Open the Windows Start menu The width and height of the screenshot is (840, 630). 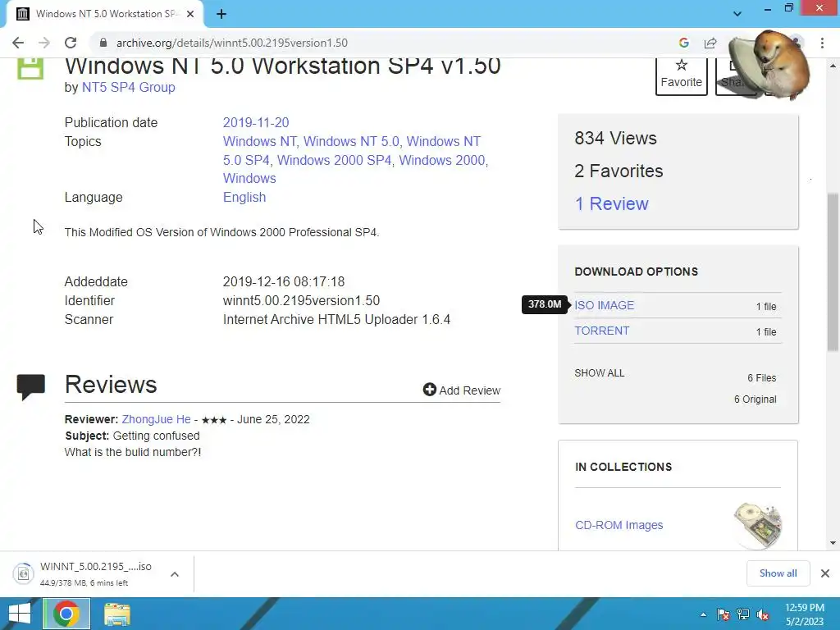20,614
